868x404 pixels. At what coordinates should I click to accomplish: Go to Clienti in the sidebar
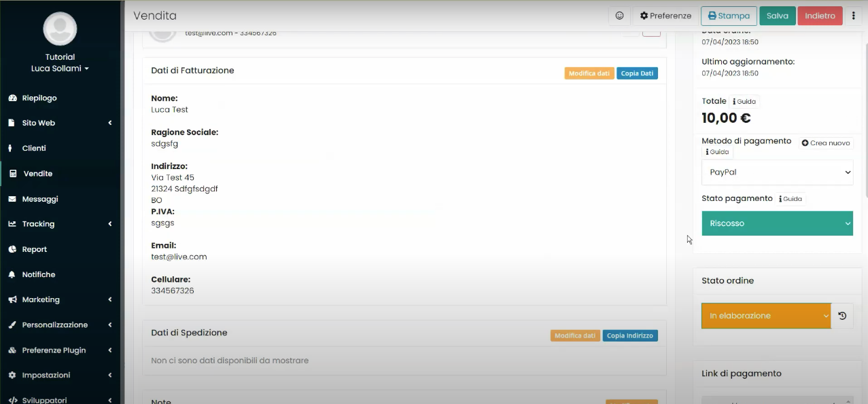point(34,148)
